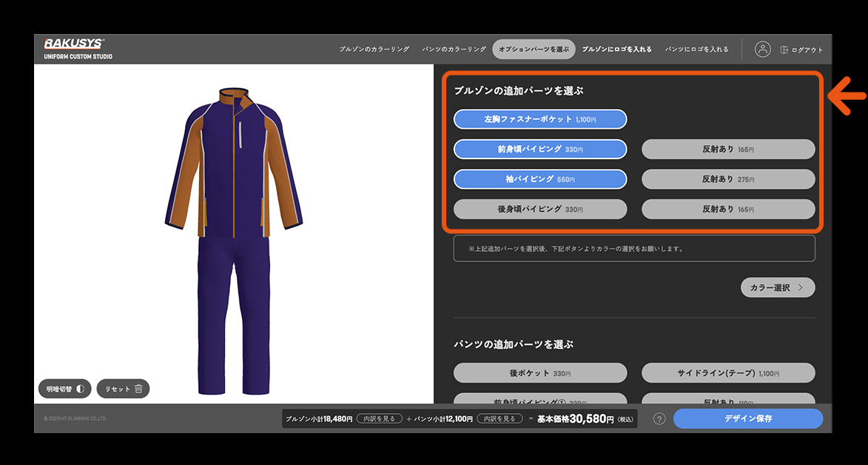Expand ブルゾン小計 内訳を見る breakdown

coord(379,419)
